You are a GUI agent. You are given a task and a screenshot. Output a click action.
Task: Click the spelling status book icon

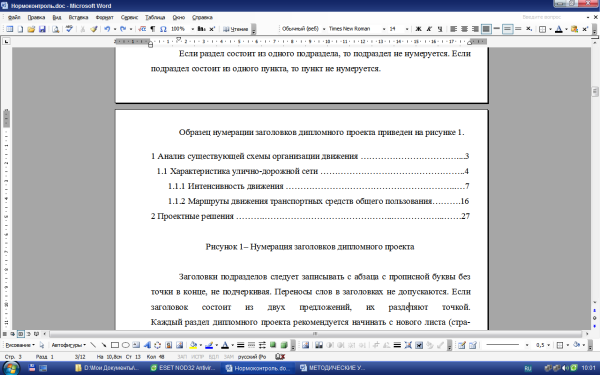(x=280, y=357)
